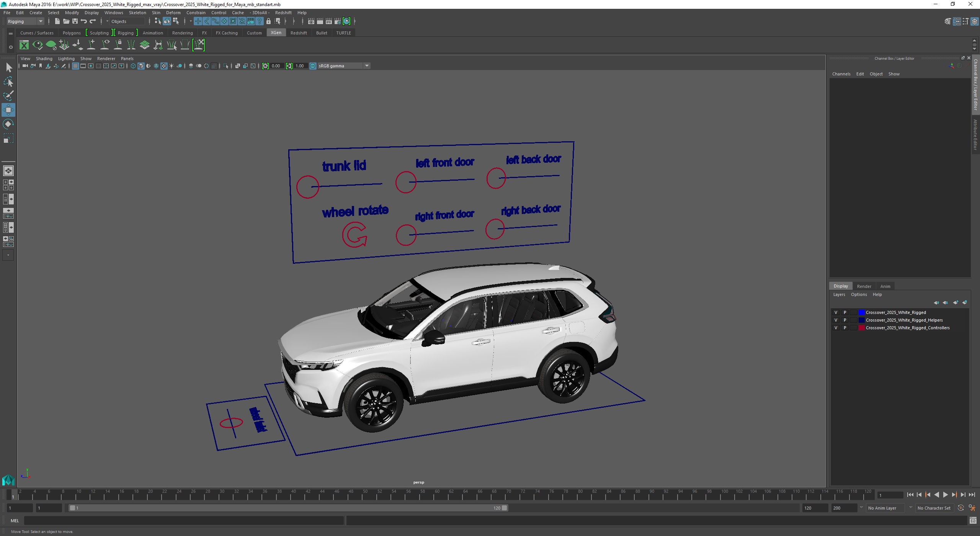Click blue color swatch of Crossover_2025_White_Rigged layer
Screen dimensions: 980x536
[x=862, y=312]
